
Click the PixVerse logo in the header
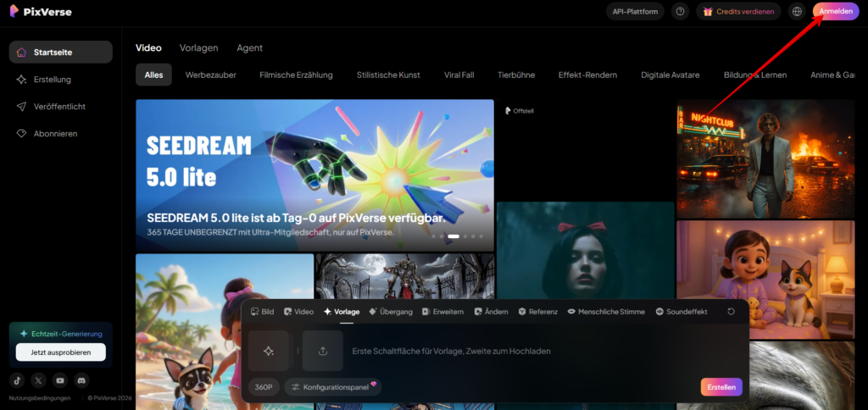tap(41, 11)
